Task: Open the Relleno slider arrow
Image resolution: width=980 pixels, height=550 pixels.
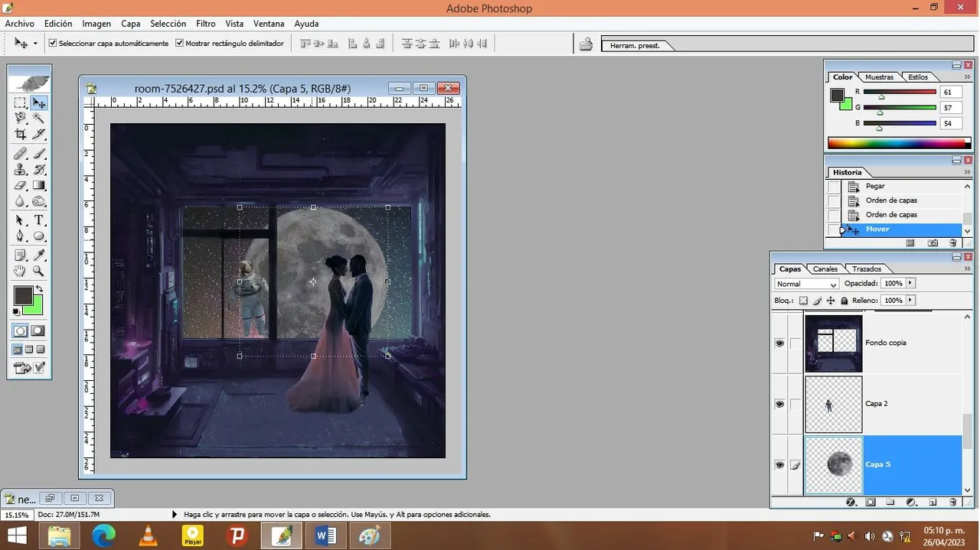Action: pos(910,301)
